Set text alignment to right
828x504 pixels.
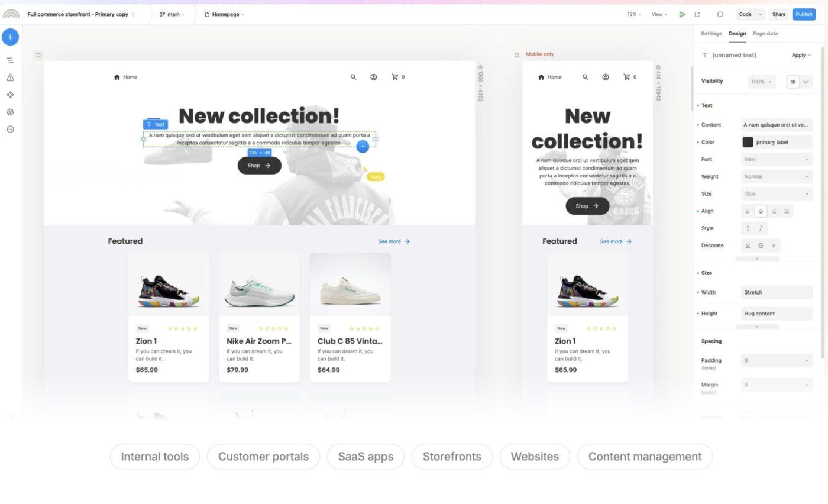(774, 211)
